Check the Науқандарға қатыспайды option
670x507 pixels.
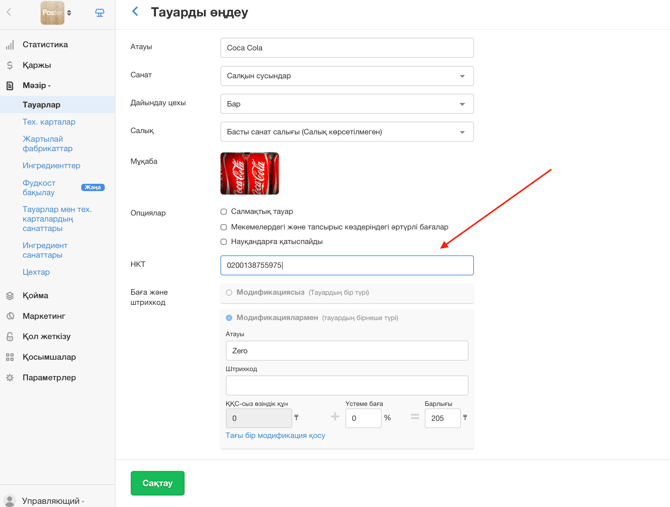click(223, 242)
